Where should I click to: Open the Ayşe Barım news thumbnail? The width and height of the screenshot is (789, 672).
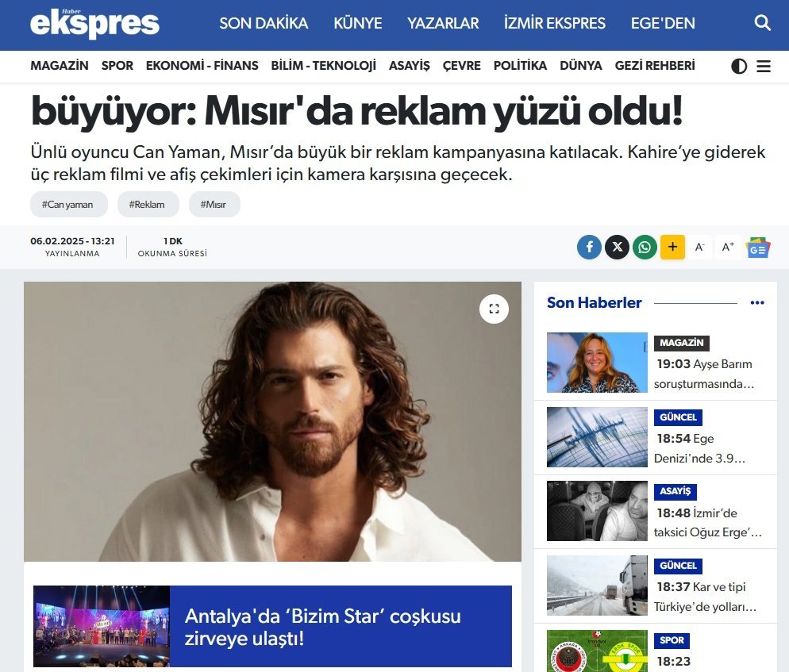tap(597, 362)
